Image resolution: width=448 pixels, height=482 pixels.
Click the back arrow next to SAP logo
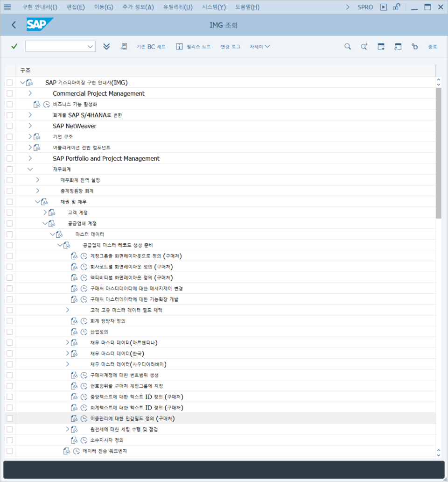click(14, 25)
